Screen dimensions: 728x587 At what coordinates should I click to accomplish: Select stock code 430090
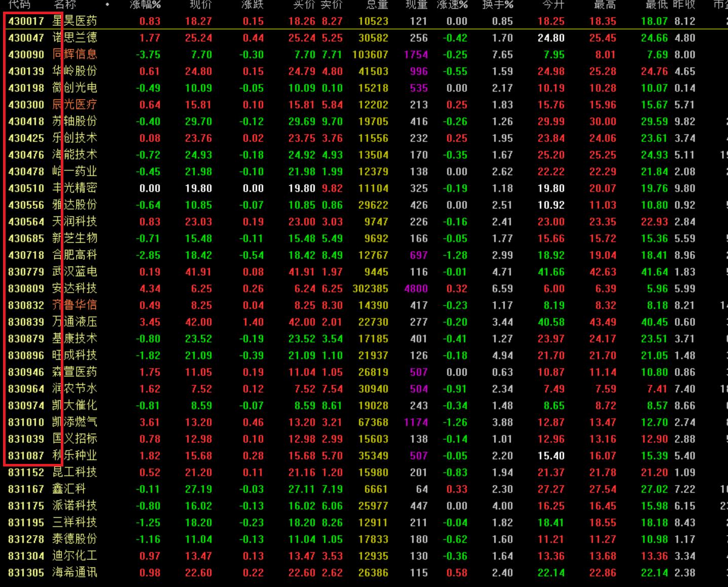(26, 55)
